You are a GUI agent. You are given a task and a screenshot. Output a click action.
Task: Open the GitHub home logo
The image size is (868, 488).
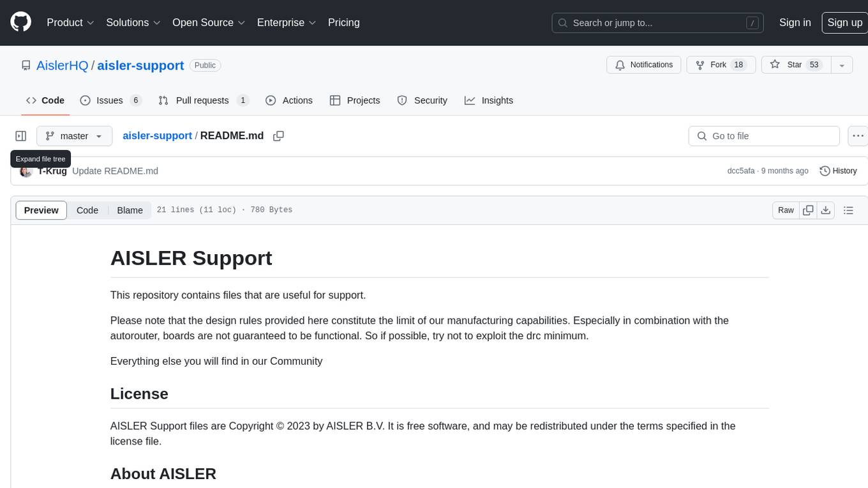tap(21, 22)
